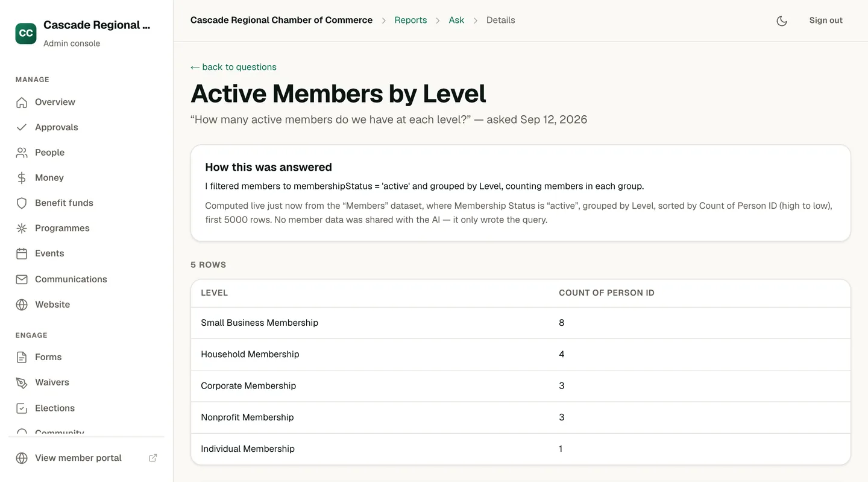The image size is (868, 482).
Task: Click the globe icon beside View member portal
Action: pyautogui.click(x=22, y=458)
